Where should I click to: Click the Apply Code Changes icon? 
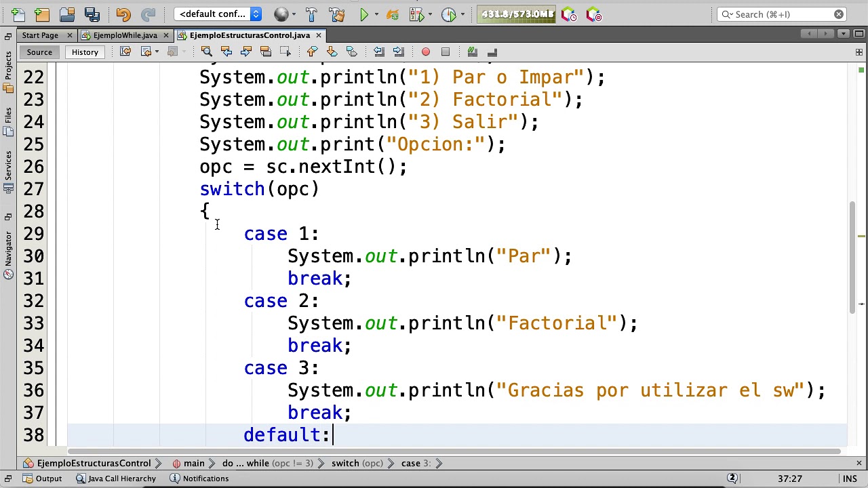click(x=392, y=14)
